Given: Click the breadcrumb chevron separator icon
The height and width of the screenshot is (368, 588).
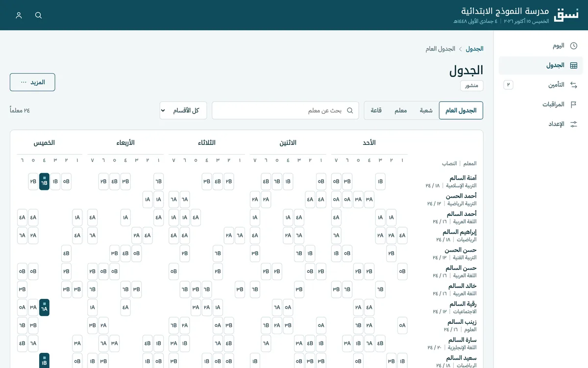Looking at the screenshot, I should pyautogui.click(x=461, y=49).
